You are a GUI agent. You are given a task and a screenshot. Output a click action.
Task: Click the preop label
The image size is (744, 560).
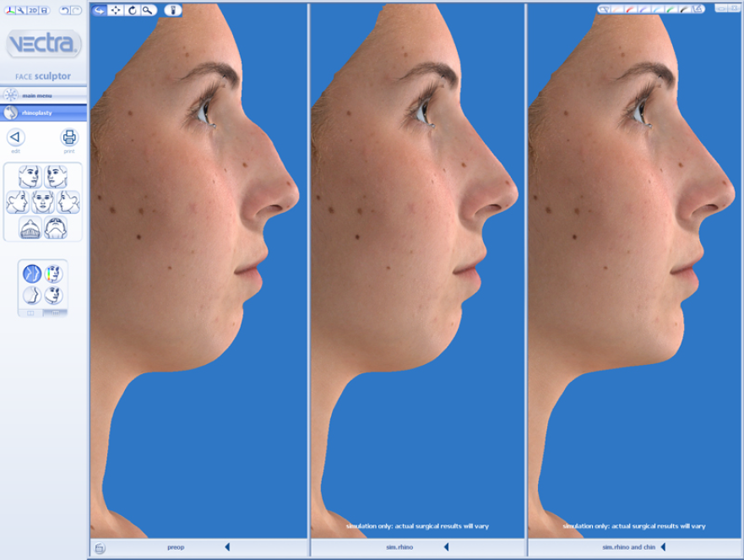pyautogui.click(x=176, y=547)
